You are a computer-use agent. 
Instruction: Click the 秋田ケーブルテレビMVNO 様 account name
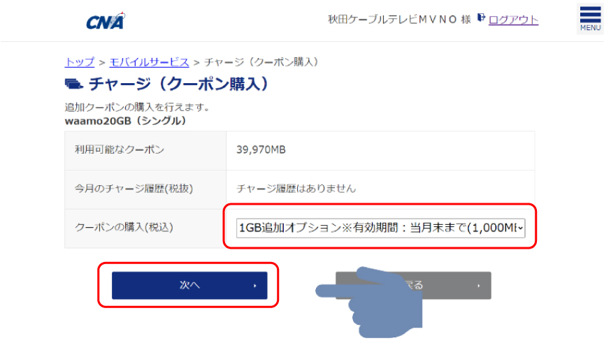pyautogui.click(x=399, y=20)
